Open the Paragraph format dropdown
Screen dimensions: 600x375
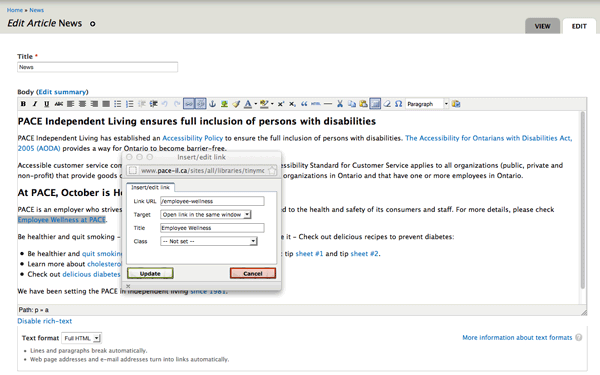coord(427,104)
